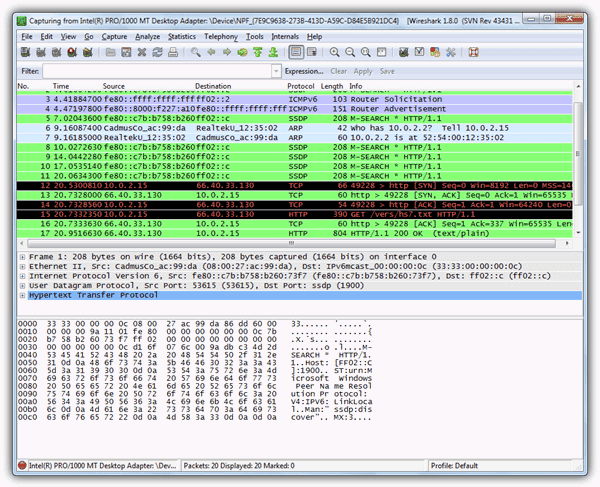This screenshot has width=600, height=487.
Task: Select packet 15 GET /vers/hs7.txt row
Action: [295, 214]
